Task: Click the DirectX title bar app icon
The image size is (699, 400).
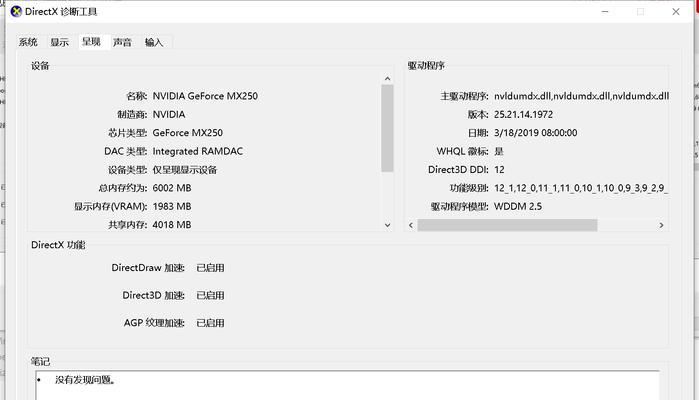Action: 16,11
